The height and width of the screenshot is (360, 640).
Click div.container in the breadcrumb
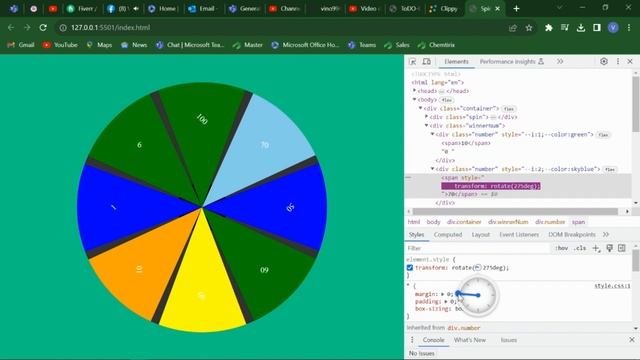(x=464, y=222)
